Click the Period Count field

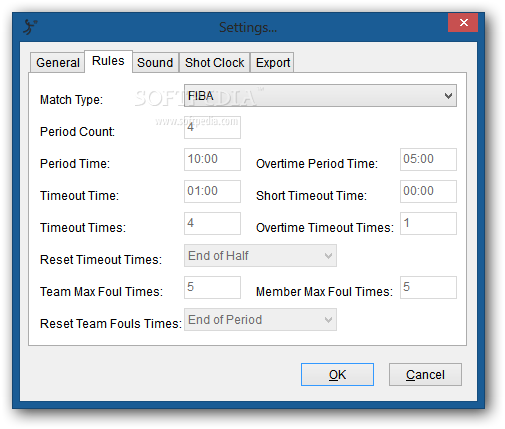pos(212,127)
